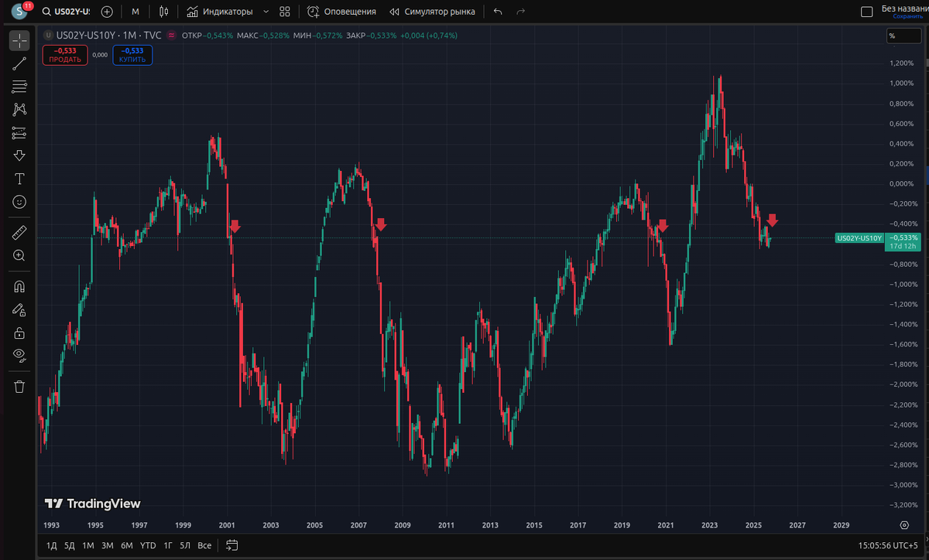Click the 1,000% price scale label

coord(903,84)
